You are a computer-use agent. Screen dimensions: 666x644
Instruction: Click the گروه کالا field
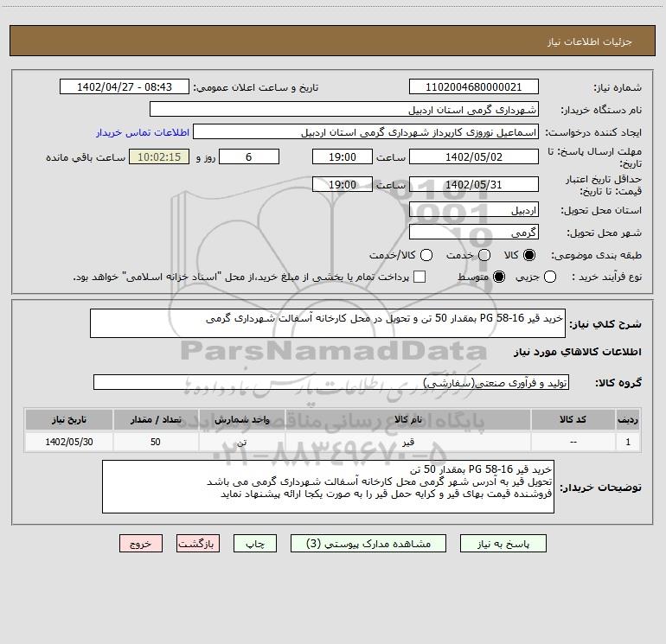pos(331,382)
